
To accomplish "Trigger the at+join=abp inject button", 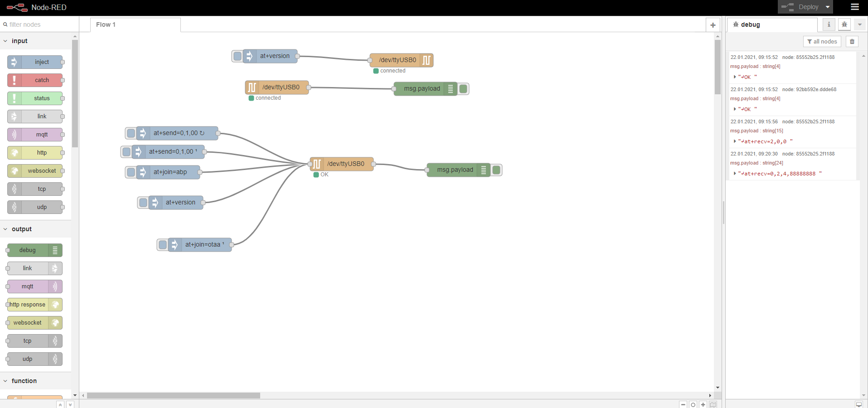I will click(131, 172).
